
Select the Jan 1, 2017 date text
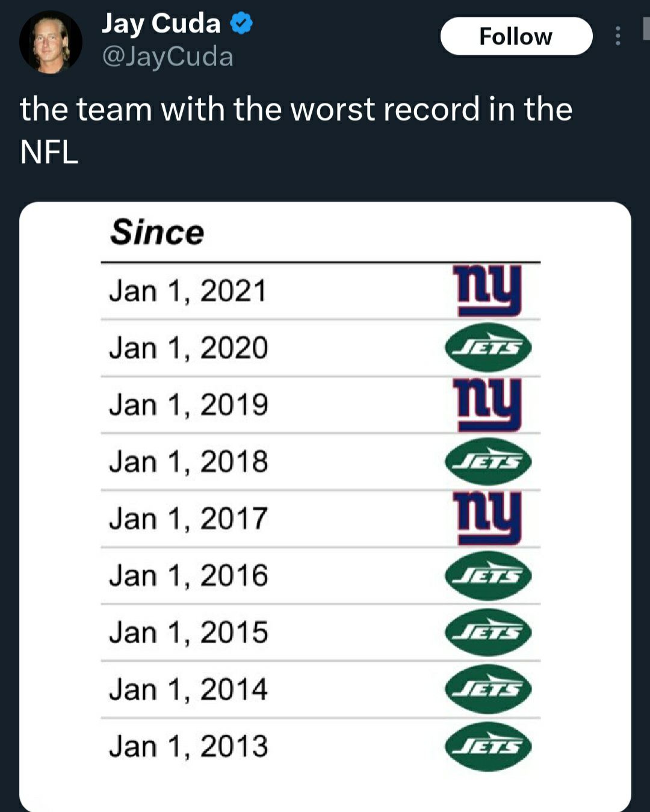(188, 518)
